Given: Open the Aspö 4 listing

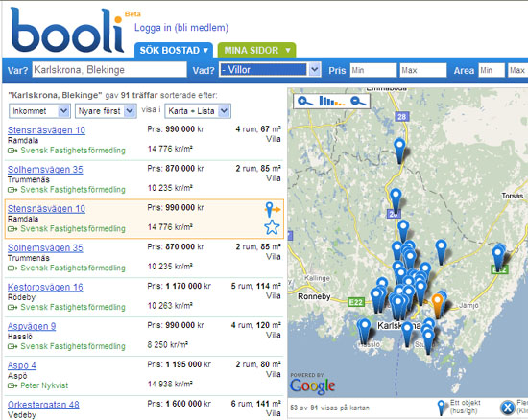Looking at the screenshot, I should click(x=22, y=365).
